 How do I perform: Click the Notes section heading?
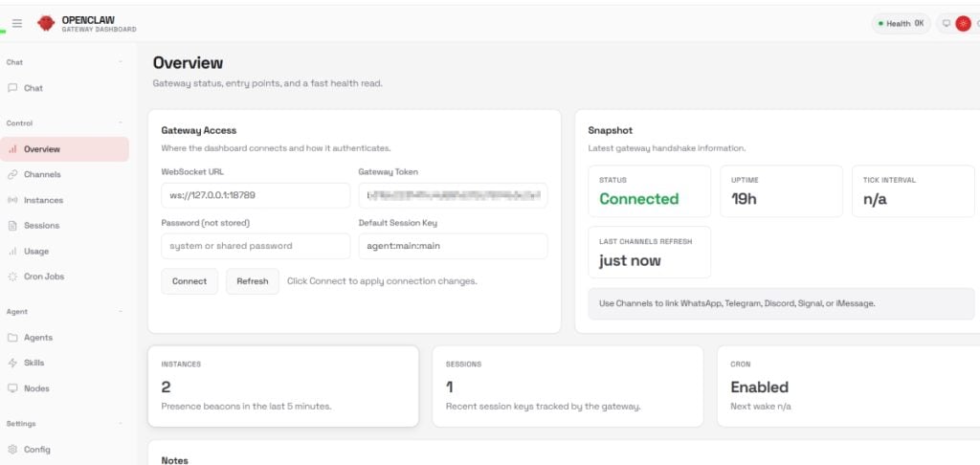174,460
